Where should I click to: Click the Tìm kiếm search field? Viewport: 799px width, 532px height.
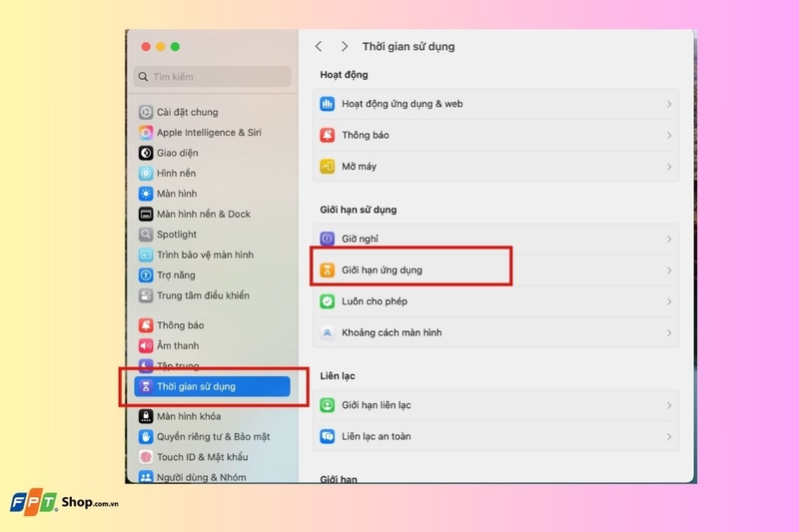tap(213, 77)
